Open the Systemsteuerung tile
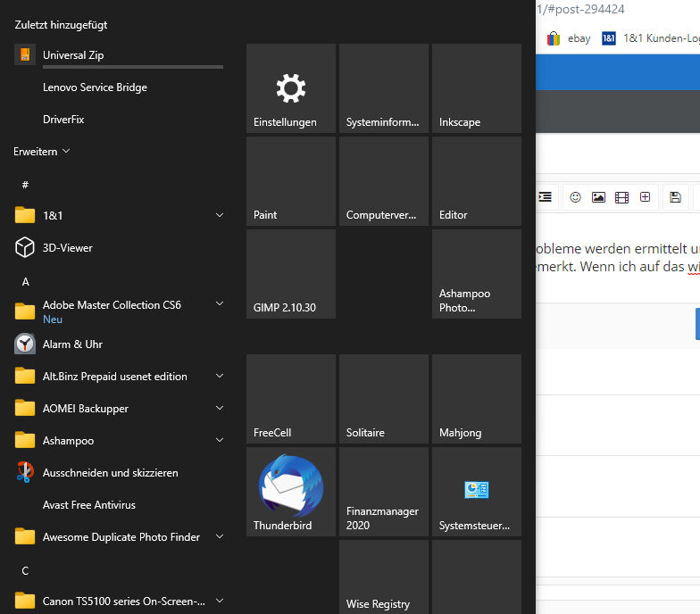Image resolution: width=700 pixels, height=614 pixels. coord(477,492)
